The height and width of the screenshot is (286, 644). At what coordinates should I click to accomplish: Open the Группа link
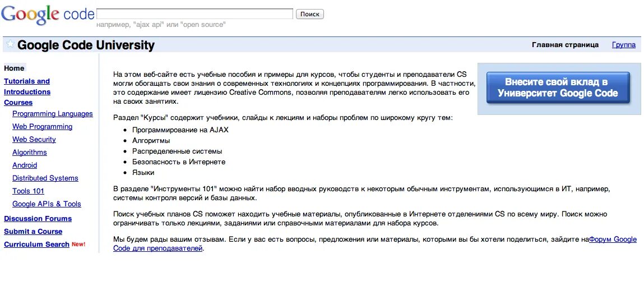(x=623, y=45)
